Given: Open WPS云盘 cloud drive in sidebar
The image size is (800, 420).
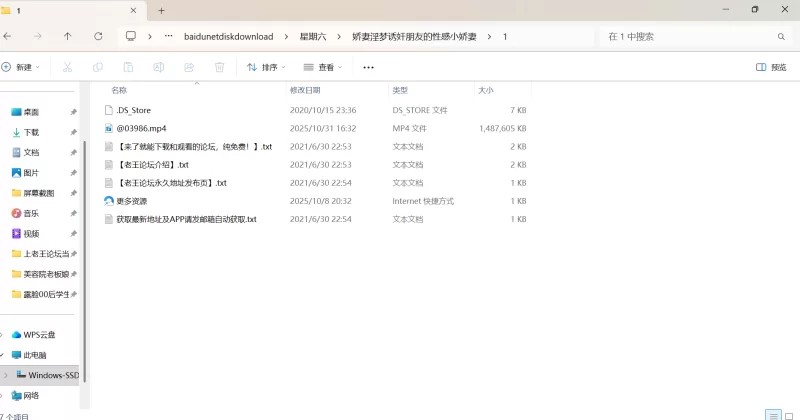Looking at the screenshot, I should tap(39, 335).
